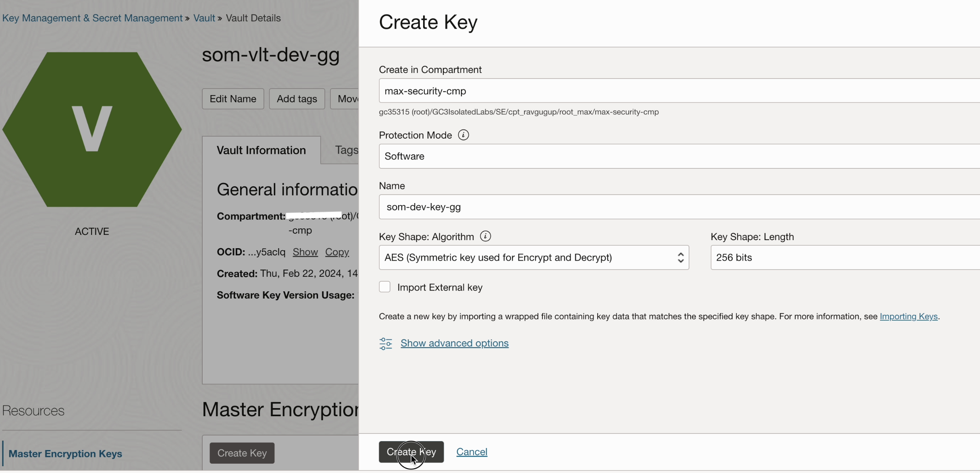Cancel key creation
The image size is (980, 473).
pyautogui.click(x=472, y=452)
